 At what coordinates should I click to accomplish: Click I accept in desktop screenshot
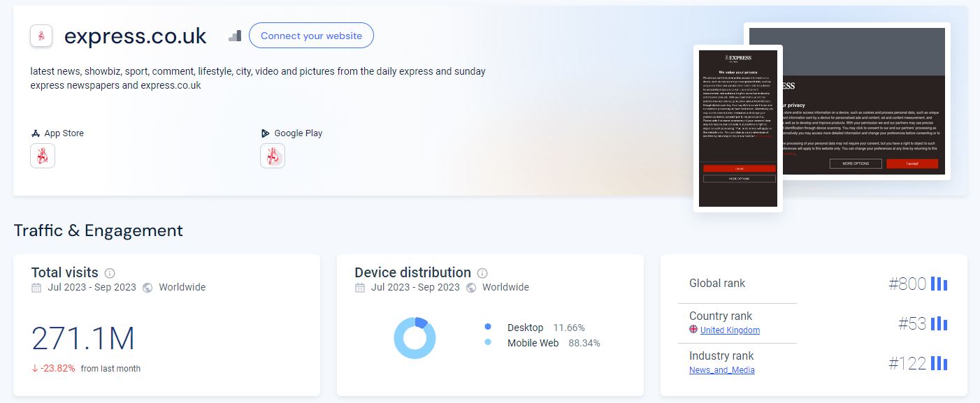pos(912,163)
